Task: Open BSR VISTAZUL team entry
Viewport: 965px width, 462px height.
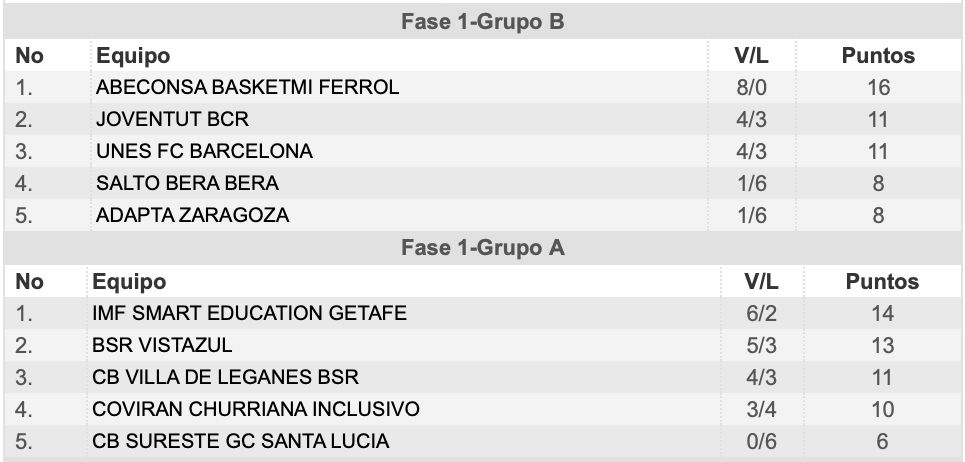Action: 162,345
